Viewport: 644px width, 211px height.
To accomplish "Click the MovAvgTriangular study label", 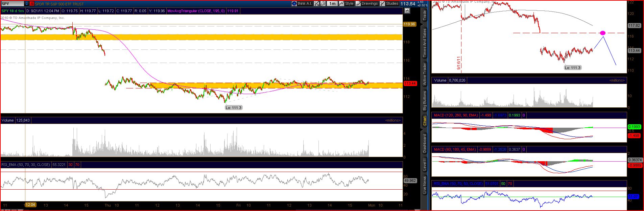I will point(196,11).
